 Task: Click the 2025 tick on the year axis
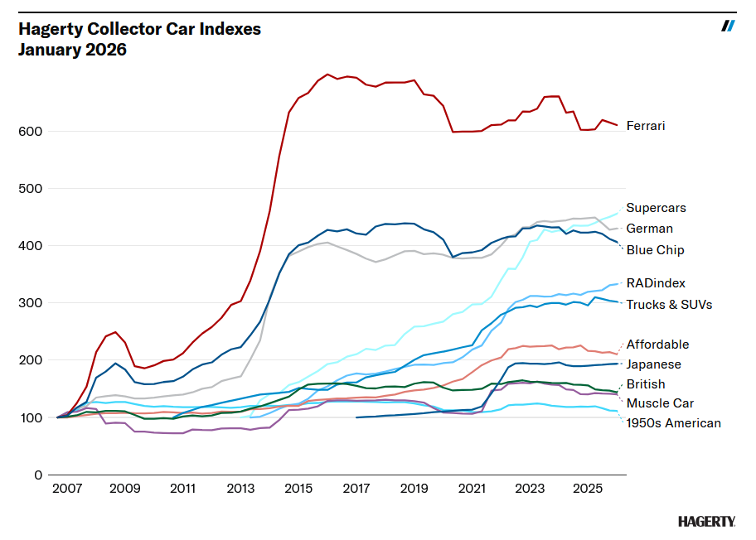588,489
